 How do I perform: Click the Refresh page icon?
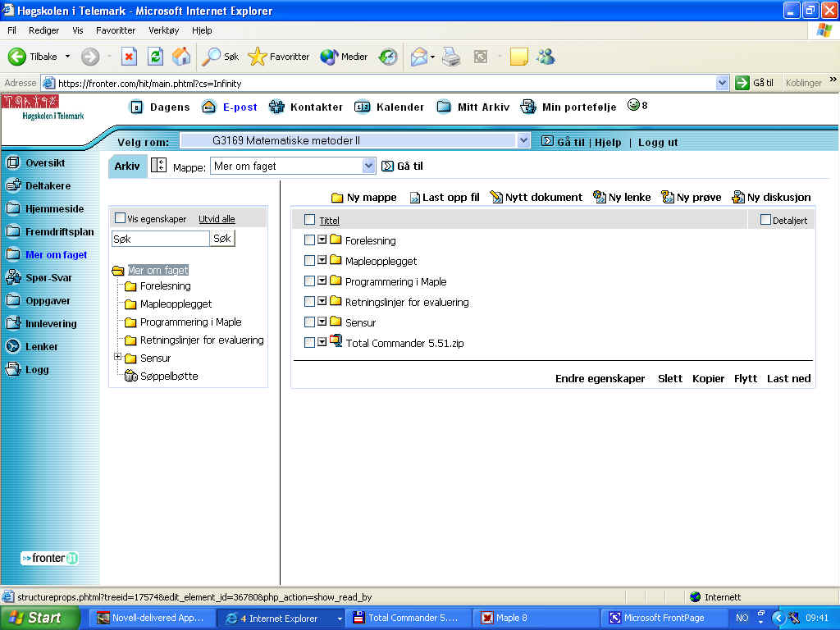[155, 57]
